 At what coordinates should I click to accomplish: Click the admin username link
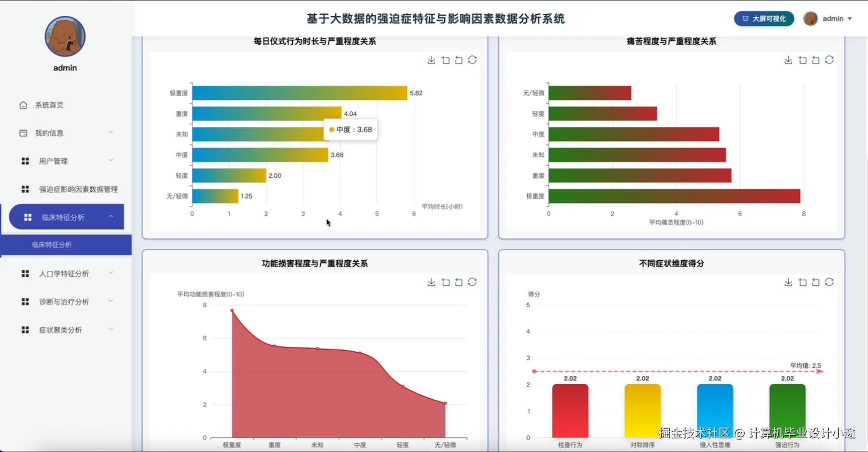(834, 18)
